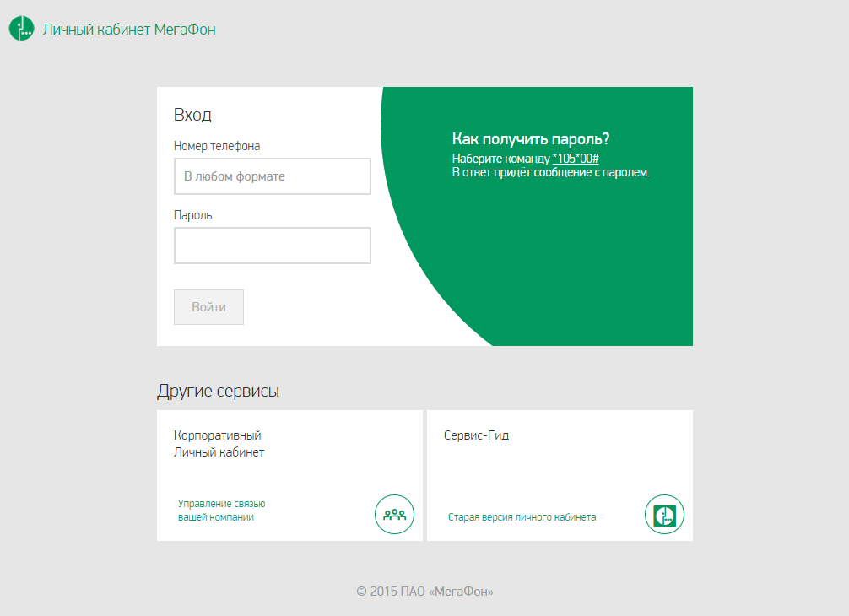
Task: Click the Личный кабинет МегаФон header link
Action: click(129, 30)
